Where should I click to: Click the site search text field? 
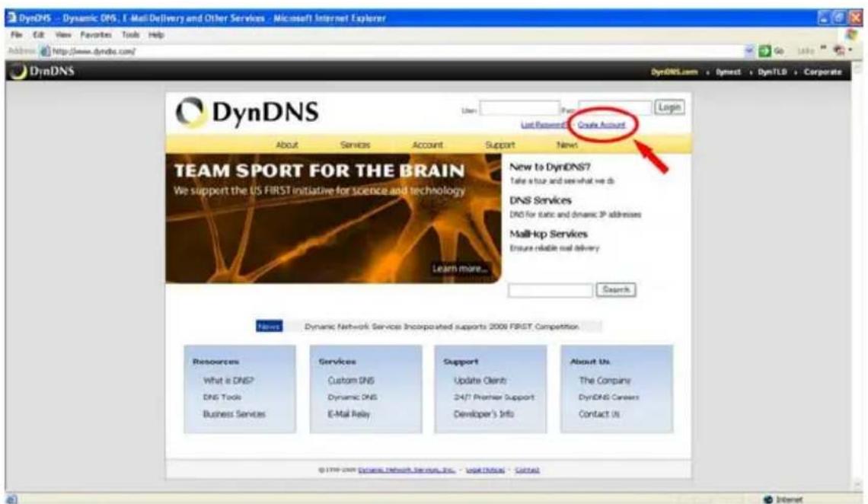click(x=550, y=291)
